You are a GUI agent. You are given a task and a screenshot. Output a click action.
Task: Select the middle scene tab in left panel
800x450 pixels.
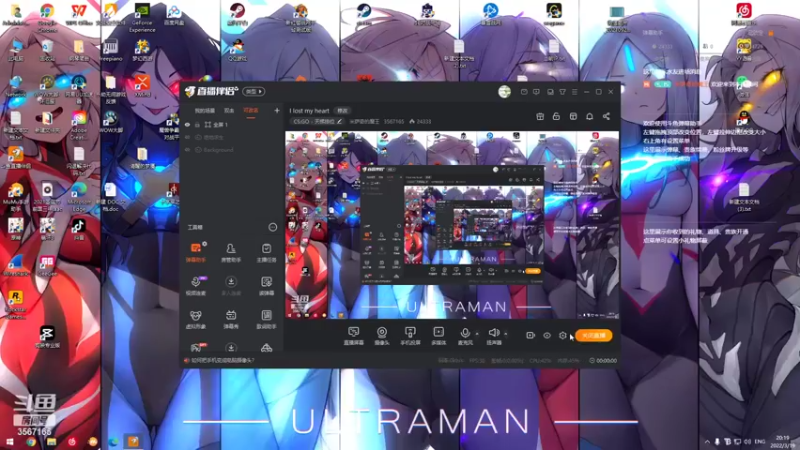click(229, 111)
